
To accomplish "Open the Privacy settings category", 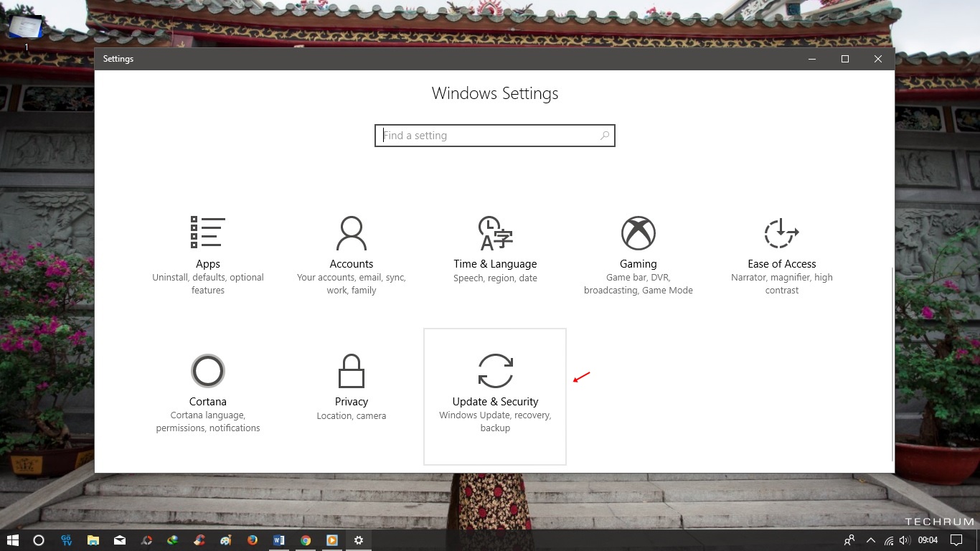I will click(352, 396).
